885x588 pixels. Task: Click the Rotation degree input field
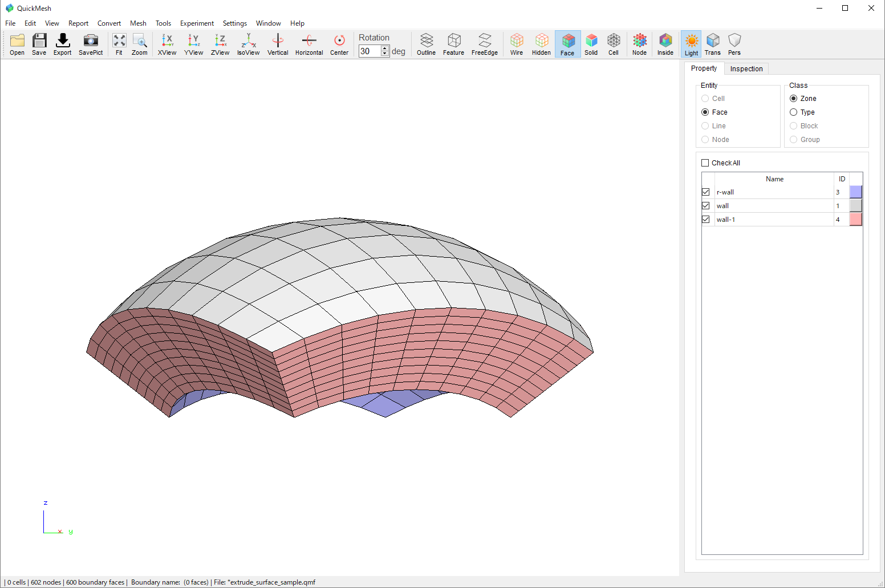point(370,51)
